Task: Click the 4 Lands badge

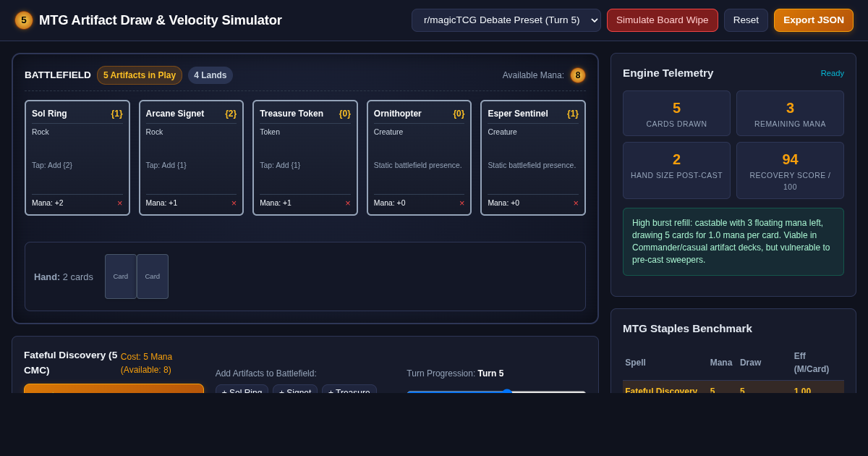Action: pos(210,75)
